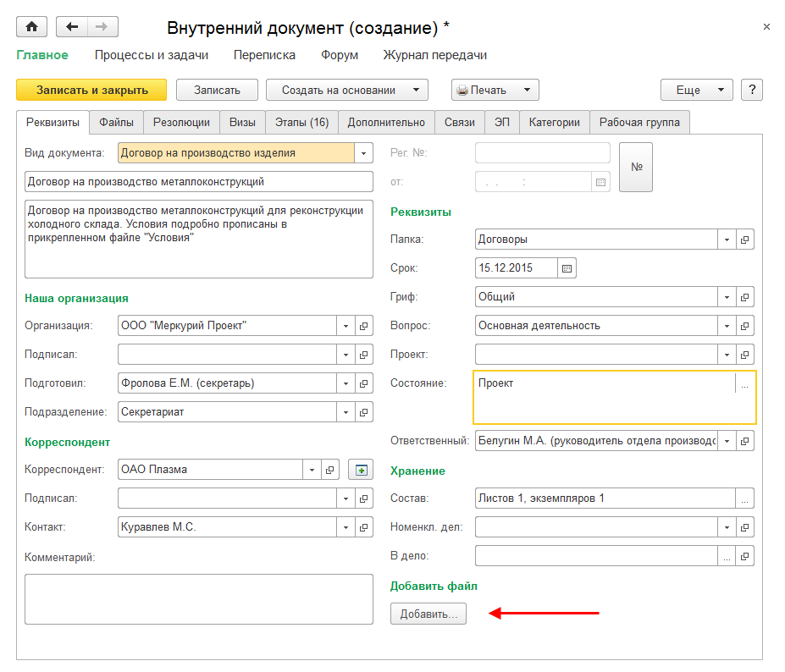This screenshot has height=672, width=785.
Task: Expand the Вид документа dropdown
Action: [x=364, y=153]
